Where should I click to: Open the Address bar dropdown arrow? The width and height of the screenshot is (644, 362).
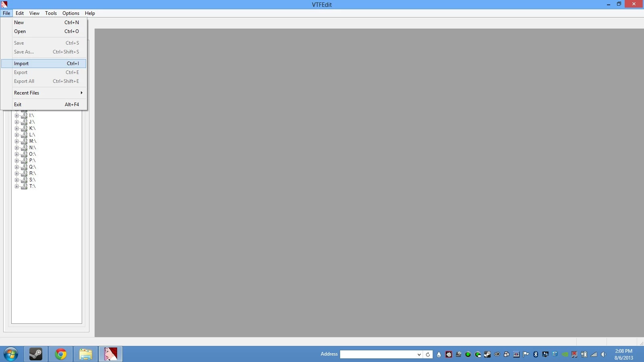click(x=419, y=354)
